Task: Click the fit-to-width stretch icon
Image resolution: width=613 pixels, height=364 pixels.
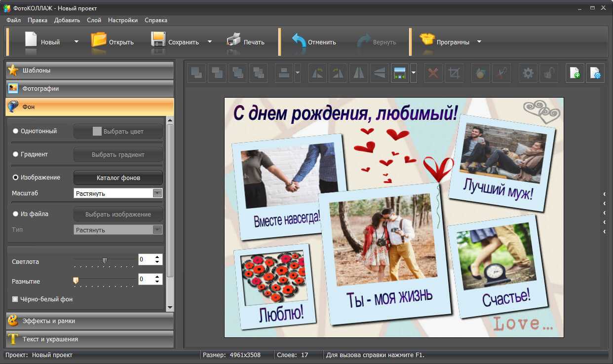Action: click(400, 73)
